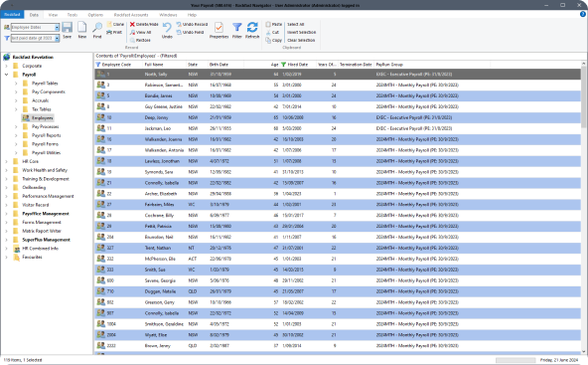Screen dimensions: 588x365
Task: Click the employee icon on row North, Sally
Action: (x=101, y=74)
